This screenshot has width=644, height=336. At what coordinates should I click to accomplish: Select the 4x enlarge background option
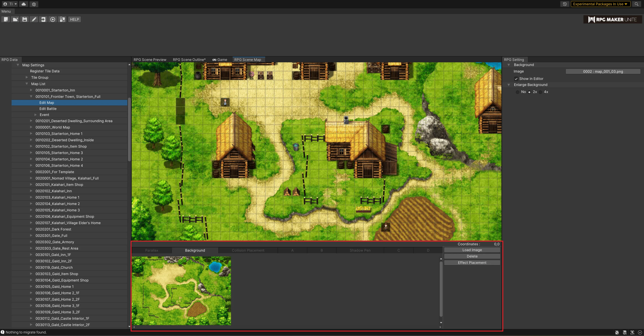pos(541,92)
